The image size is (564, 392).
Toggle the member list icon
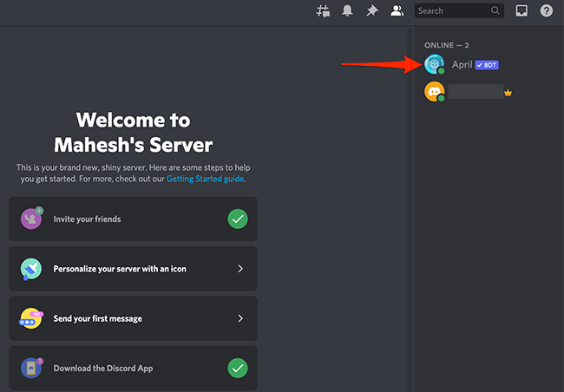coord(397,10)
